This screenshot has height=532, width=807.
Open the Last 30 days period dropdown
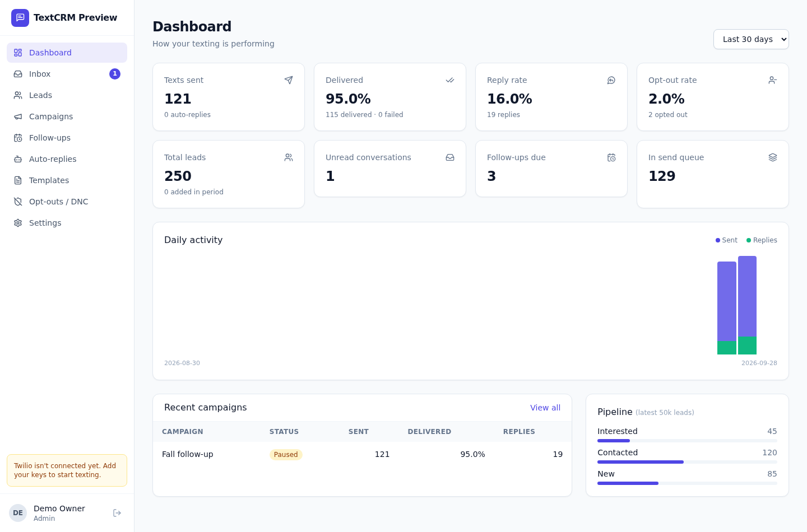pyautogui.click(x=751, y=39)
